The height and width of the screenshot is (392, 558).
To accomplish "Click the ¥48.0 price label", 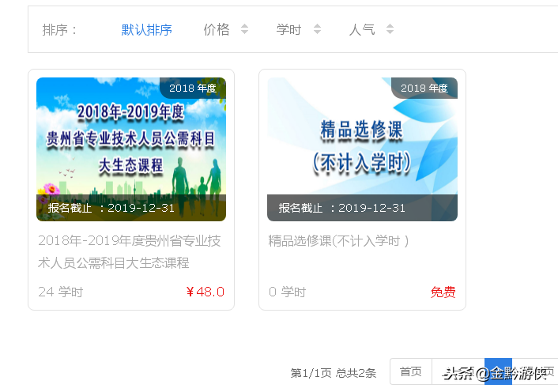I will (x=205, y=292).
